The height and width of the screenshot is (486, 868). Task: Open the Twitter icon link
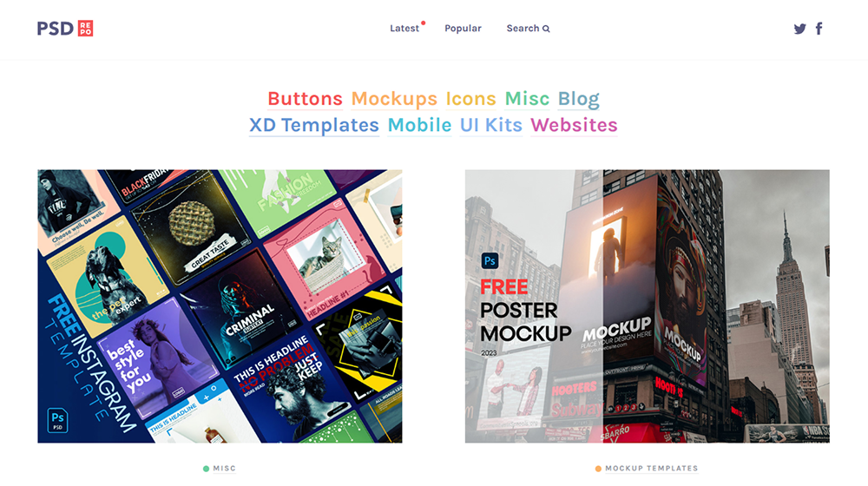pyautogui.click(x=799, y=29)
